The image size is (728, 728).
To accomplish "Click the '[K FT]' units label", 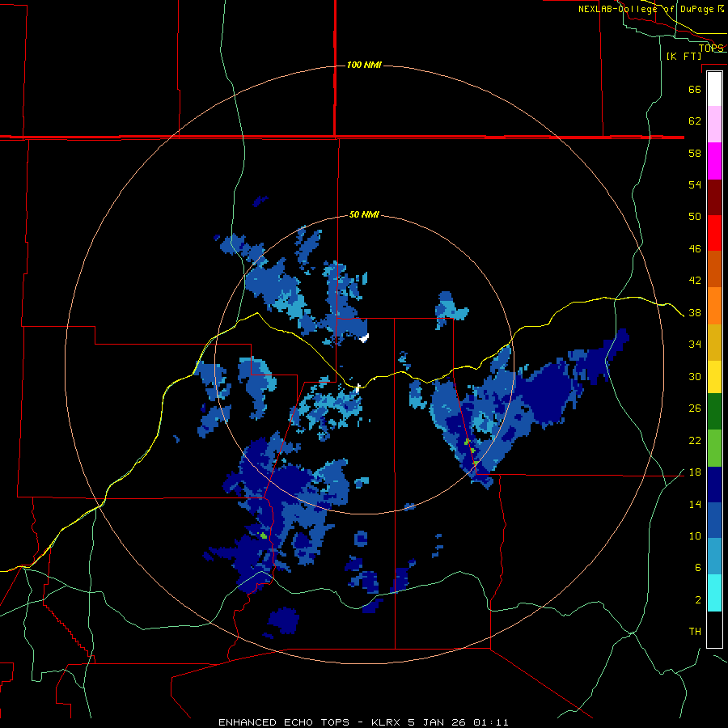I will [x=684, y=56].
